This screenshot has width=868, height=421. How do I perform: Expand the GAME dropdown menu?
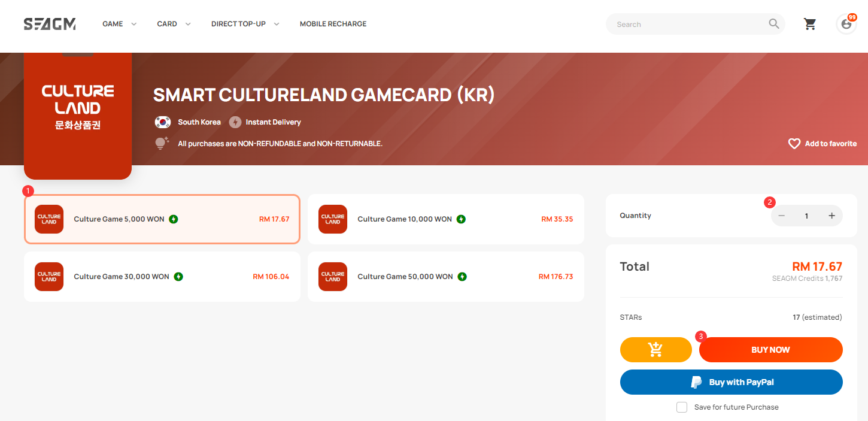[120, 24]
